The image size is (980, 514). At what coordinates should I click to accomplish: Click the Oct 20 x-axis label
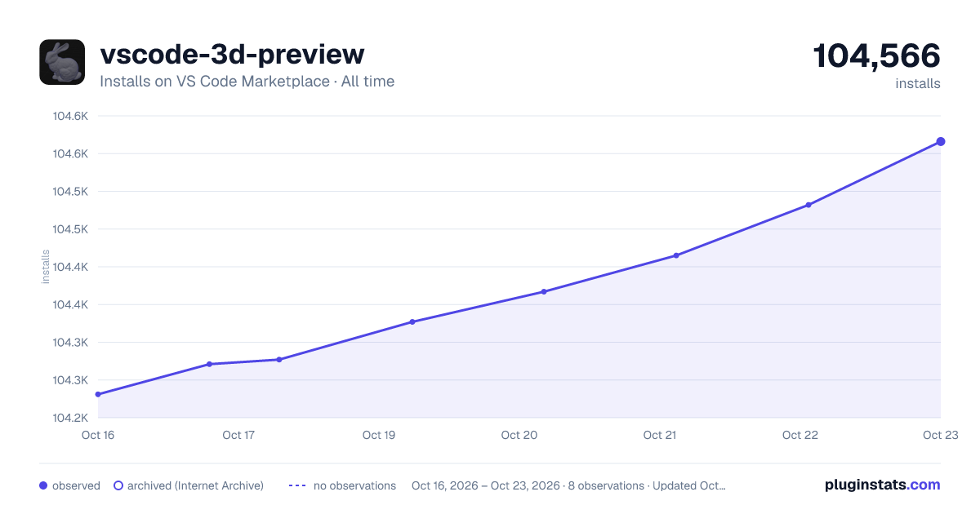click(519, 436)
